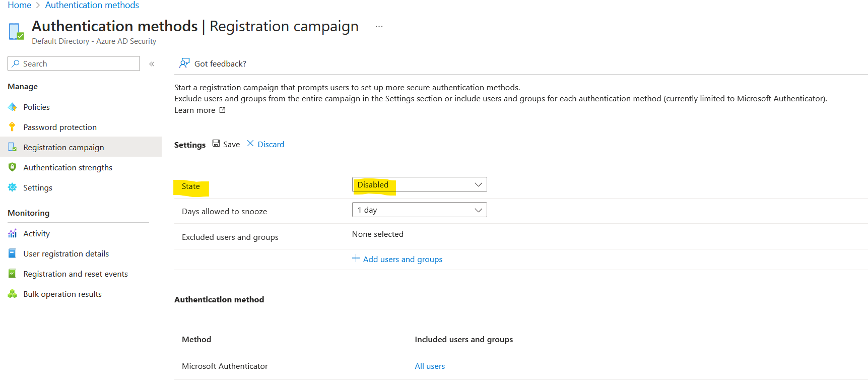Open the All users link for Authenticator
This screenshot has height=386, width=868.
click(430, 366)
